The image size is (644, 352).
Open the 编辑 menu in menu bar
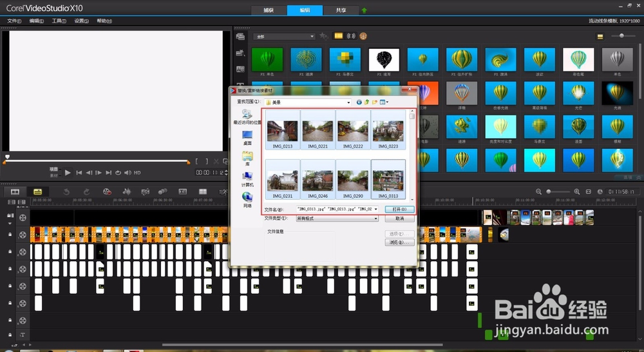(x=37, y=21)
